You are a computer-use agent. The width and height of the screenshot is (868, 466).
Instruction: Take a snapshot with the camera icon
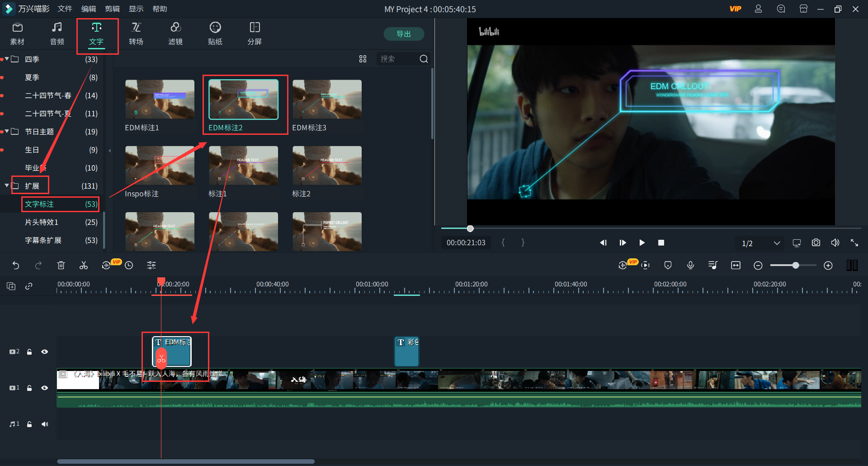[x=816, y=243]
